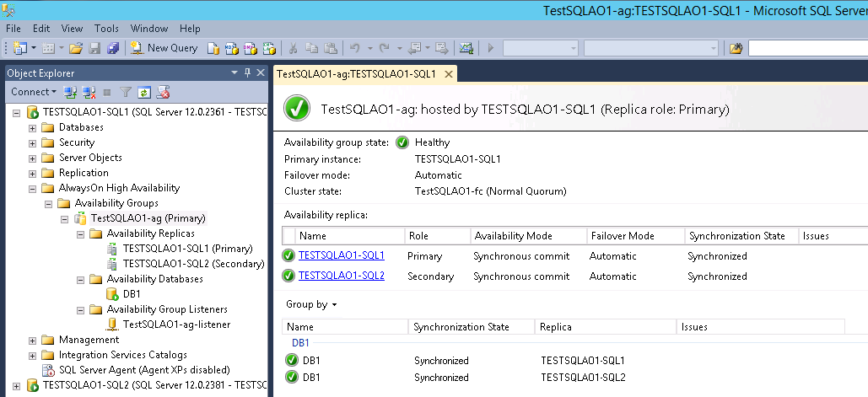868x397 pixels.
Task: Open the Group by dropdown
Action: pyautogui.click(x=311, y=304)
